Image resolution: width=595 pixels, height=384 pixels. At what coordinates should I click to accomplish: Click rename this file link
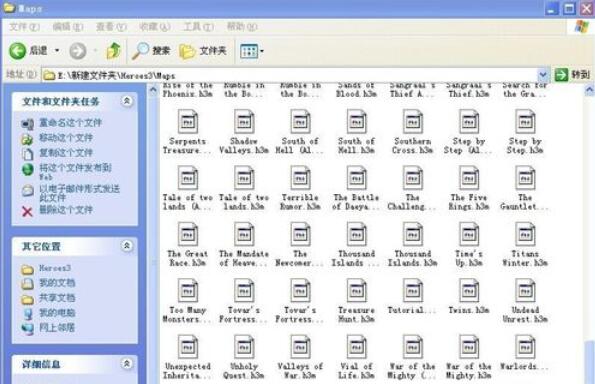[71, 123]
